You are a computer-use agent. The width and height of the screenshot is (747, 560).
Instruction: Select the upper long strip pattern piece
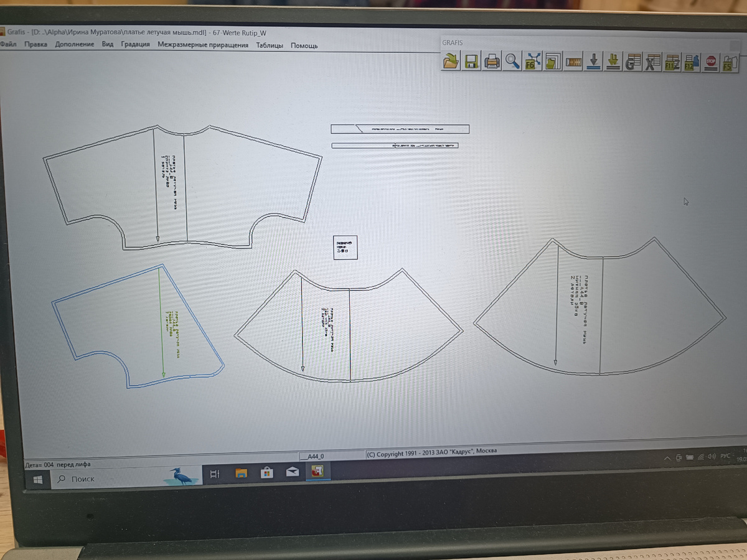click(x=400, y=129)
